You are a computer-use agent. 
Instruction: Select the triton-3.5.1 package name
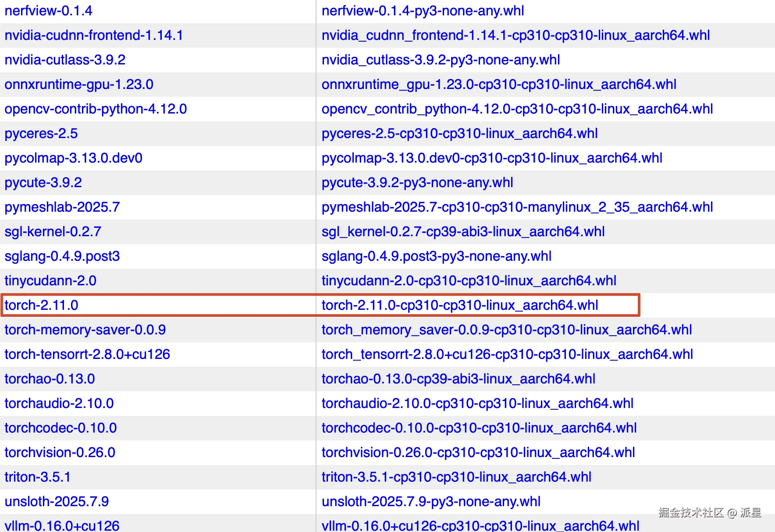click(x=38, y=477)
